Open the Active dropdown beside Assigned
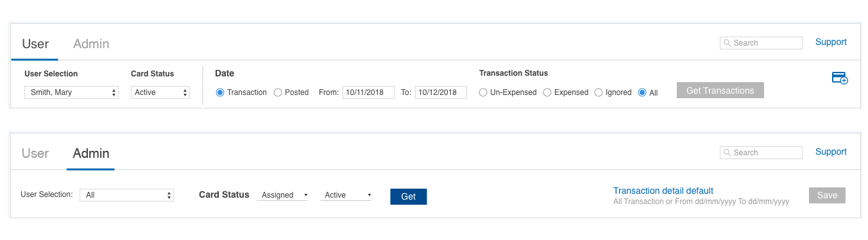The width and height of the screenshot is (868, 240). pos(346,195)
